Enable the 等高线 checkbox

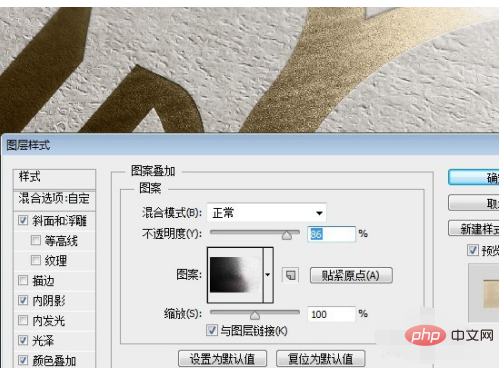pos(36,240)
